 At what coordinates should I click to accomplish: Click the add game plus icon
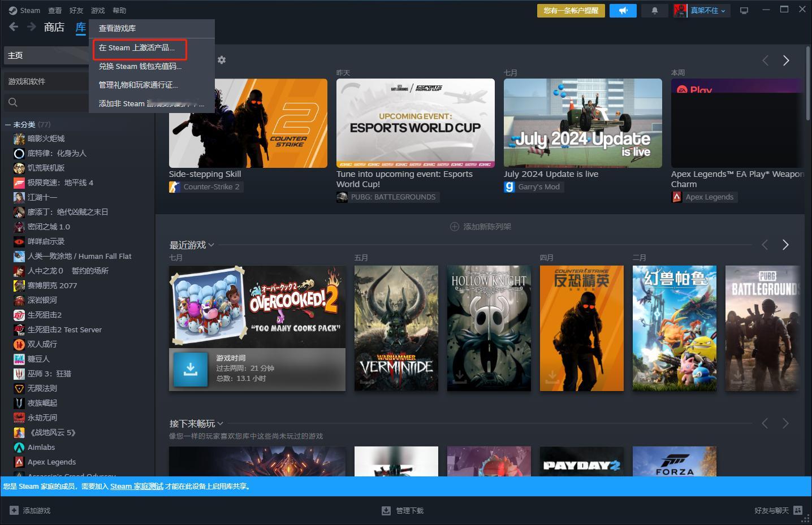[x=13, y=510]
